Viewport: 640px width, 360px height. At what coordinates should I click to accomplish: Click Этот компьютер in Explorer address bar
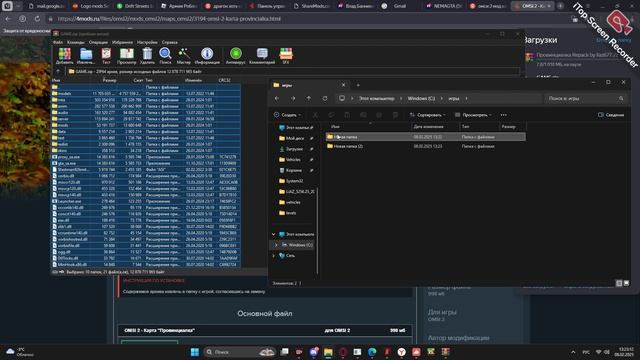[x=376, y=98]
